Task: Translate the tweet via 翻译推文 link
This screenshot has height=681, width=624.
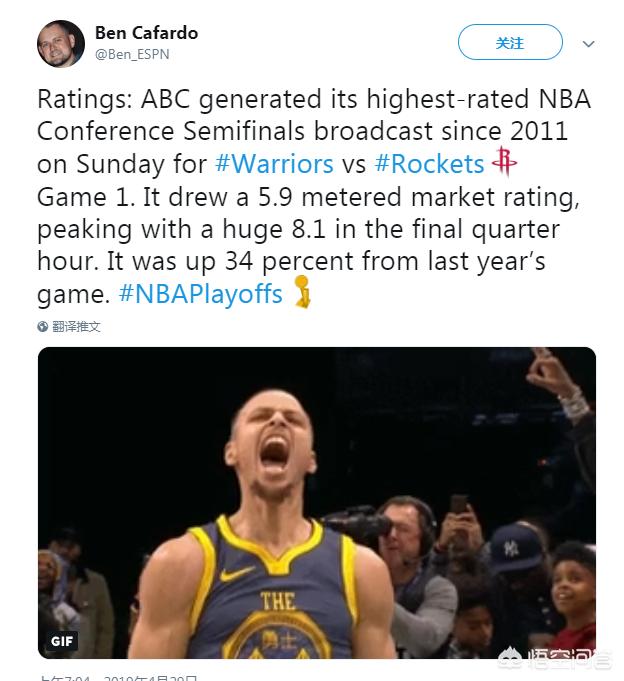Action: click(77, 327)
